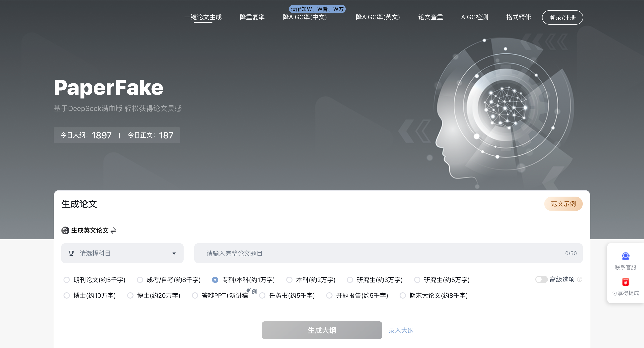This screenshot has width=644, height=348.
Task: Click the subject dropdown arrow
Action: click(174, 253)
